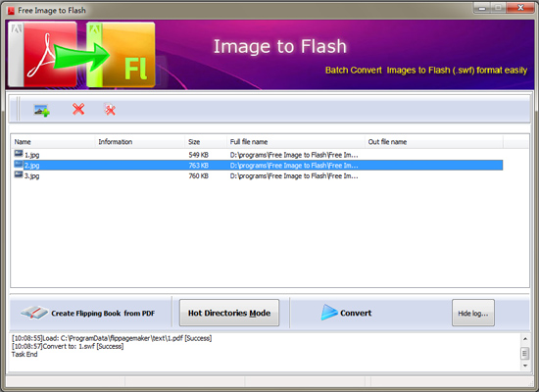This screenshot has width=539, height=392.
Task: Click the app icon in the title bar
Action: point(11,11)
